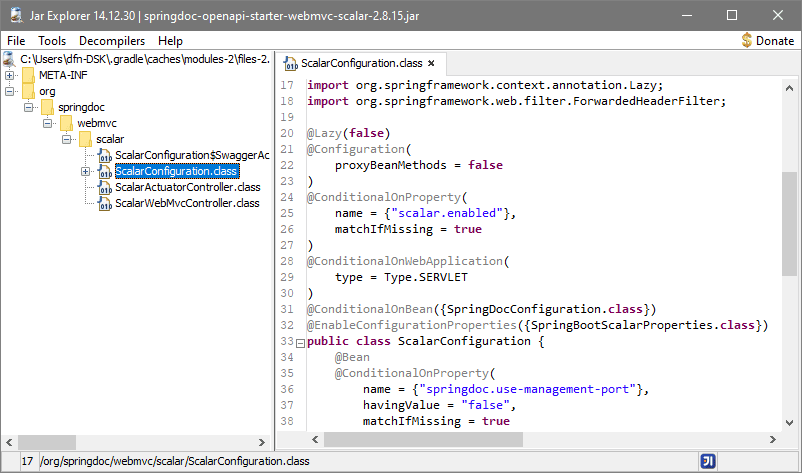This screenshot has height=473, width=802.
Task: Click the jar root path node
Action: [x=145, y=59]
